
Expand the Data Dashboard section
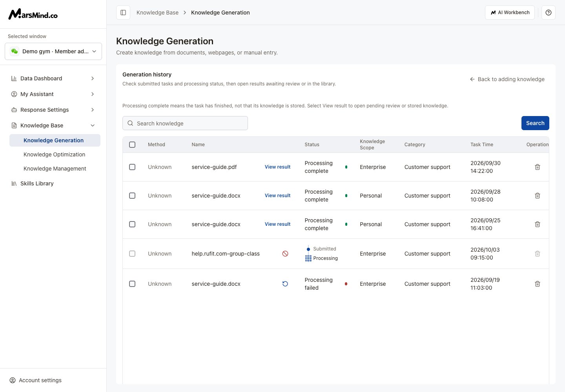53,78
